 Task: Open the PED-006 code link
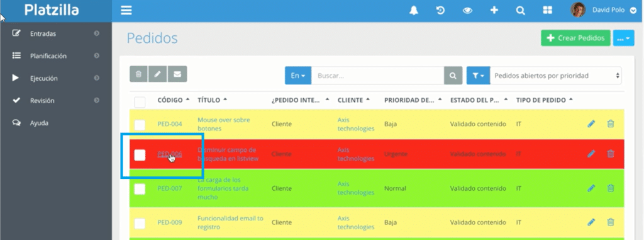[x=170, y=154]
